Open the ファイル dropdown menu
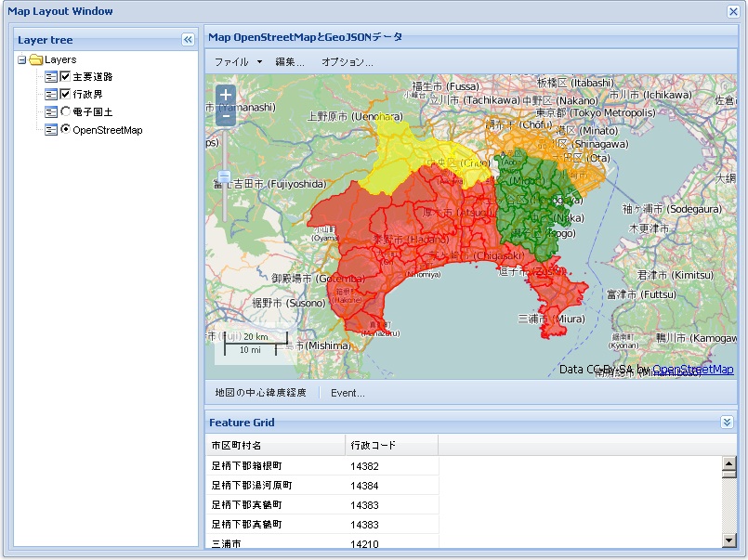Screen dimensions: 748x560 [x=238, y=62]
